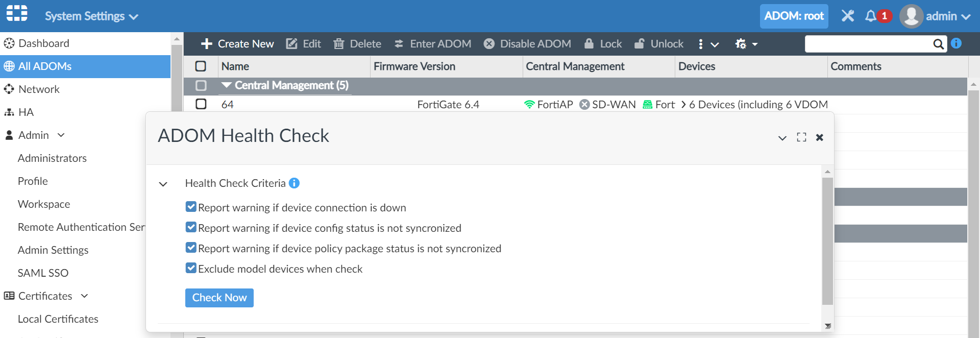Collapse the Health Check Criteria section
The width and height of the screenshot is (980, 338).
(163, 184)
